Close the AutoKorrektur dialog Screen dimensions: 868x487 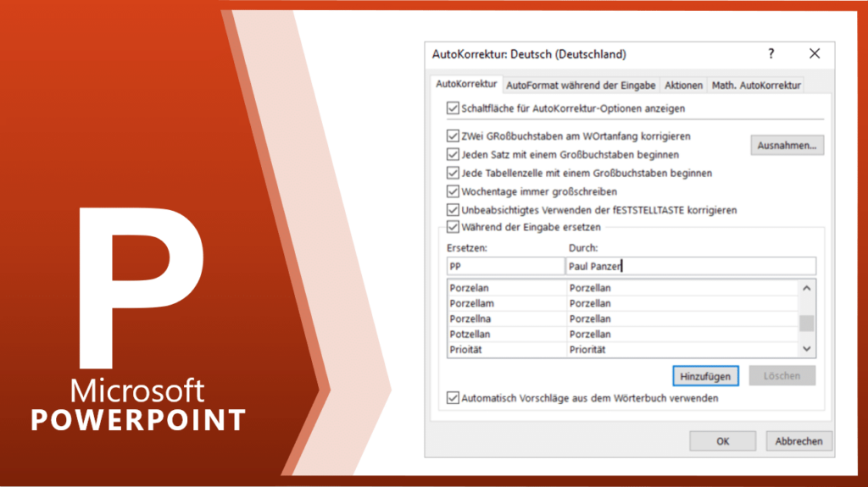point(815,53)
